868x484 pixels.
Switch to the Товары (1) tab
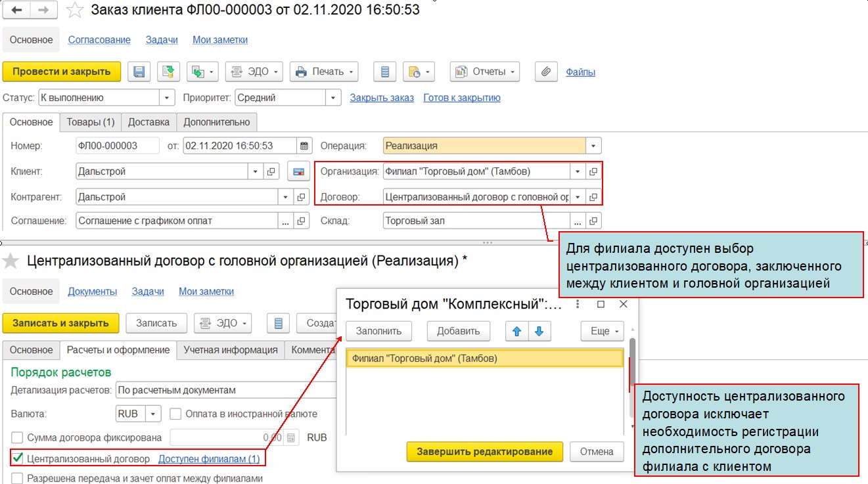tap(91, 122)
